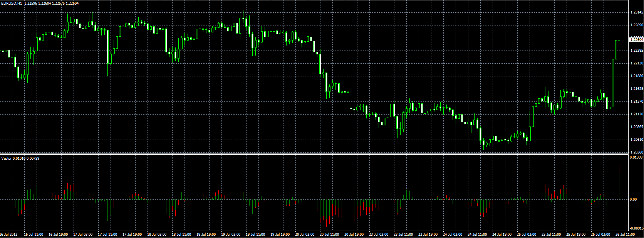Click the 23 Jul 19:00 time label
Image resolution: width=644 pixels, height=238 pixels.
click(428, 234)
